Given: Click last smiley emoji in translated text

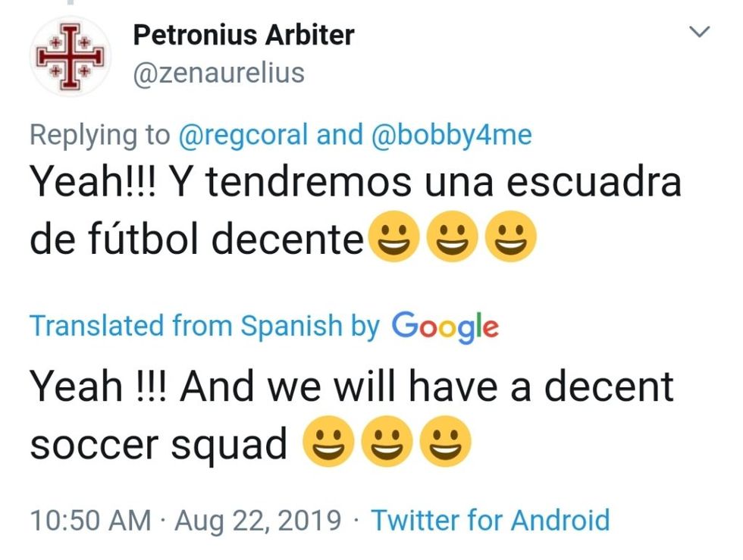Looking at the screenshot, I should click(x=446, y=443).
